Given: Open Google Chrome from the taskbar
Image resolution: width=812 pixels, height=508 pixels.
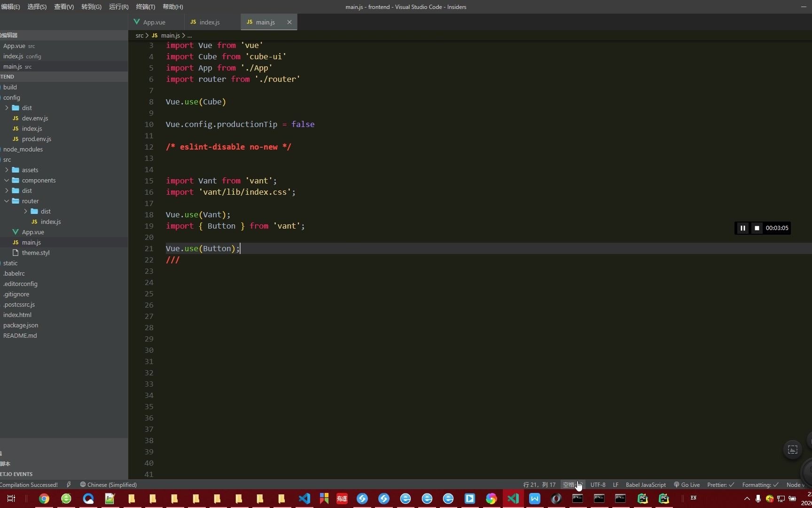Looking at the screenshot, I should point(44,499).
